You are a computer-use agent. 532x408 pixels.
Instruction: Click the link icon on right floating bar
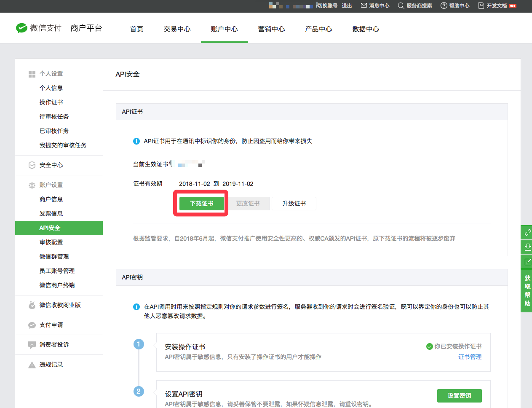point(527,232)
